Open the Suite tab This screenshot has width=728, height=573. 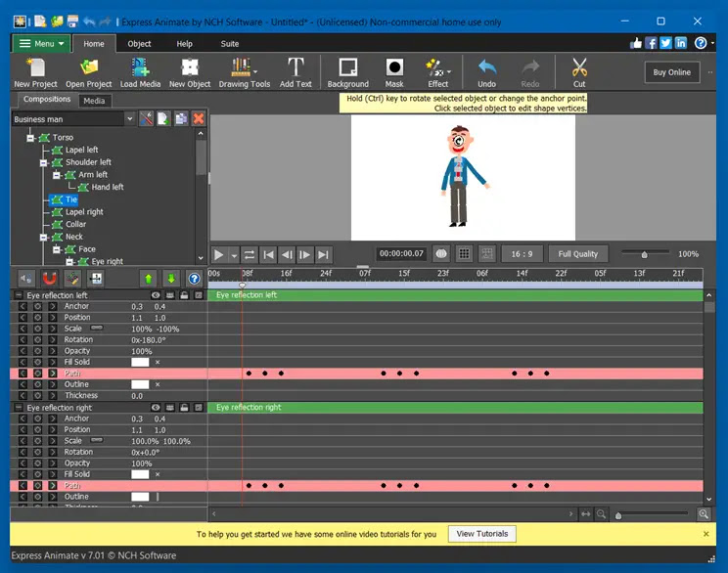[229, 44]
